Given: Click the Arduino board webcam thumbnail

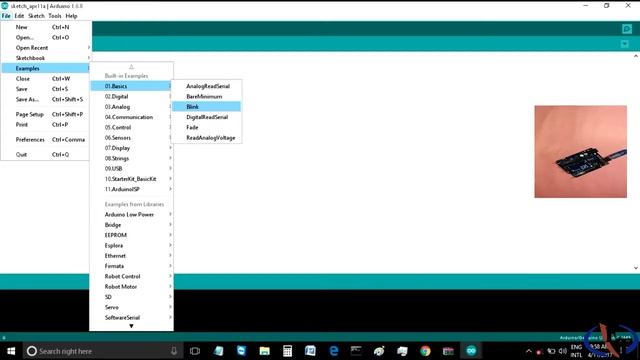Looking at the screenshot, I should point(581,152).
